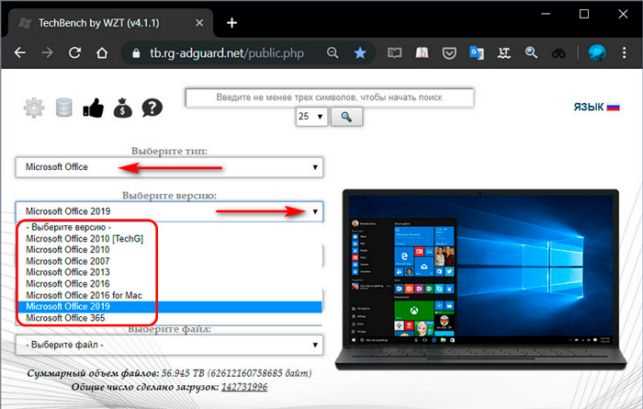Open the question mark help icon
643x409 pixels.
click(x=152, y=108)
